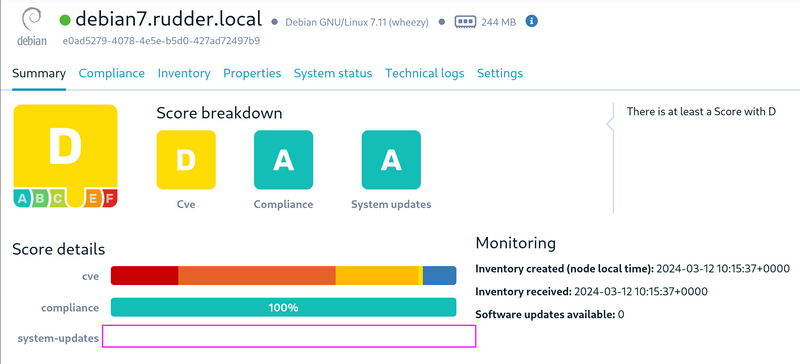
Task: Open the Properties tab
Action: (x=252, y=74)
